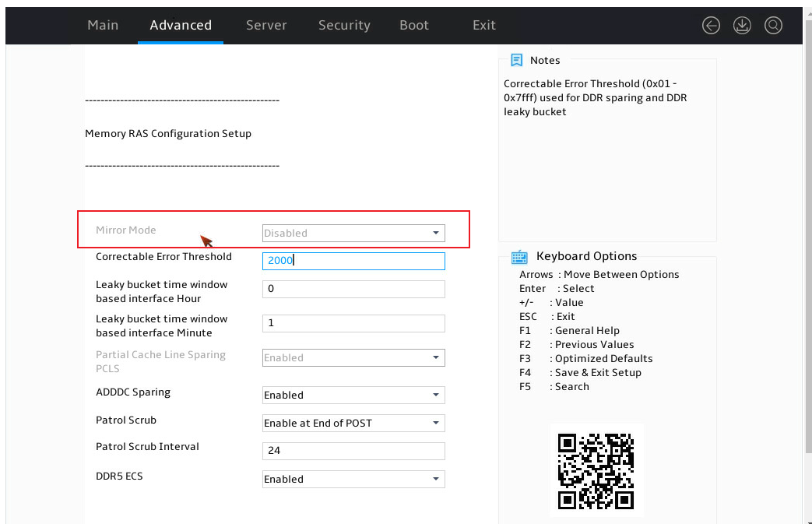Click 'F4 : Save & Exit Setup' text

(x=580, y=372)
